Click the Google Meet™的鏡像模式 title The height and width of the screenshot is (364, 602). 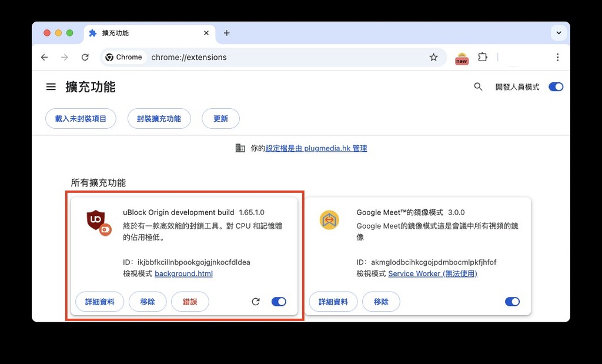tap(400, 212)
